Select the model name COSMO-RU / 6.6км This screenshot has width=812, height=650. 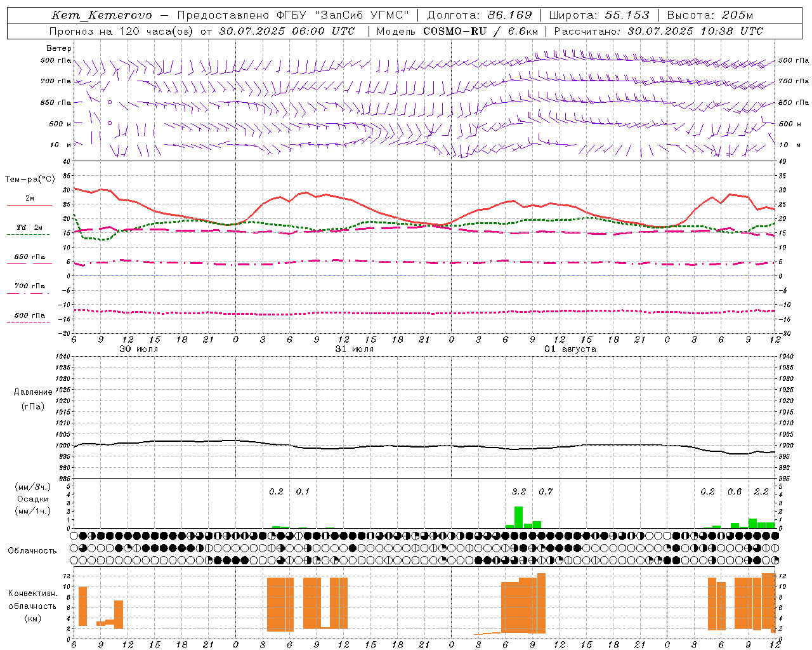(480, 31)
